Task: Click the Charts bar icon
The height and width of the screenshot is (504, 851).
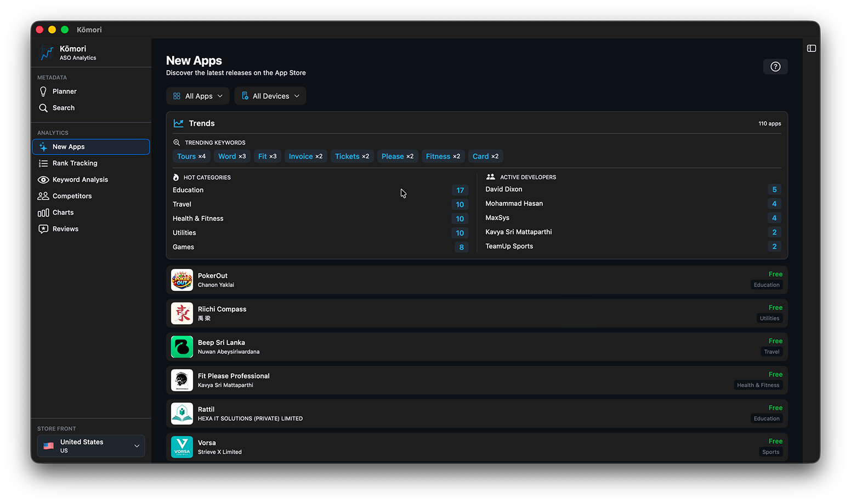Action: coord(43,213)
